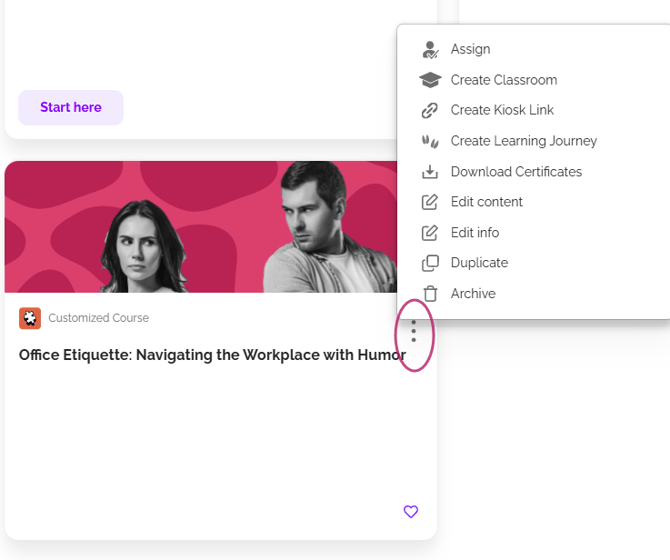Image resolution: width=670 pixels, height=560 pixels.
Task: Click the Archive trash icon
Action: (430, 293)
